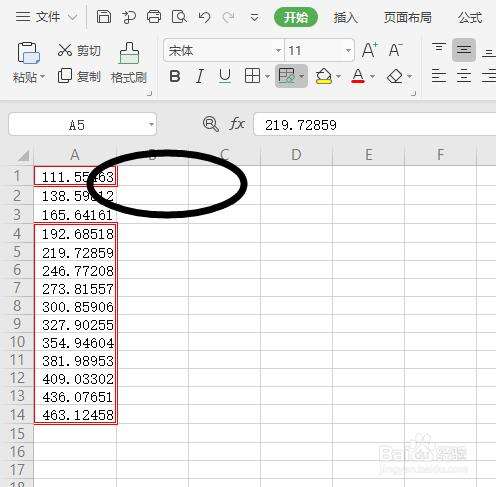This screenshot has height=487, width=496.
Task: Select row 9 header
Action: (x=18, y=324)
